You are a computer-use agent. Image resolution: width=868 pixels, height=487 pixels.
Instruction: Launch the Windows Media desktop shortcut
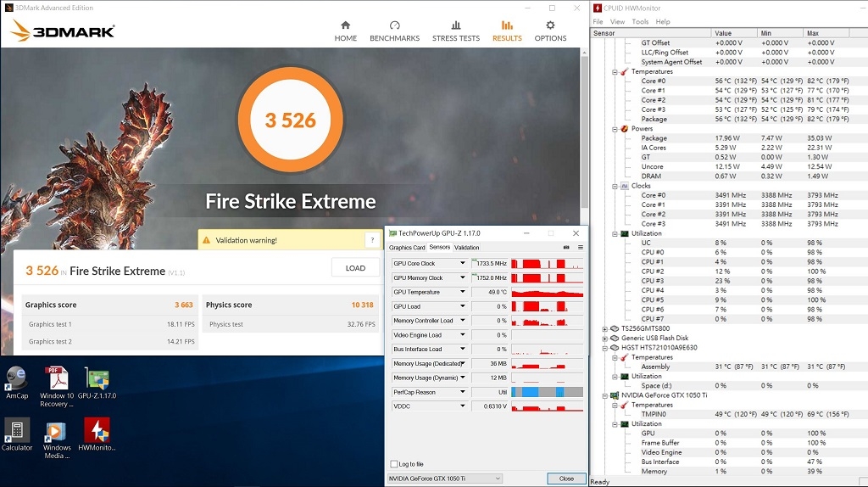click(x=57, y=439)
